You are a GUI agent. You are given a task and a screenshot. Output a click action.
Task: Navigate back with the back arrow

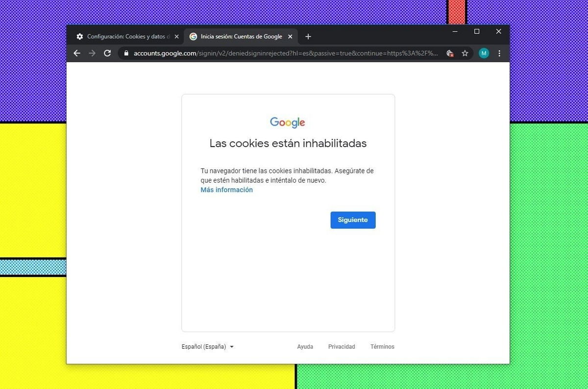tap(77, 53)
